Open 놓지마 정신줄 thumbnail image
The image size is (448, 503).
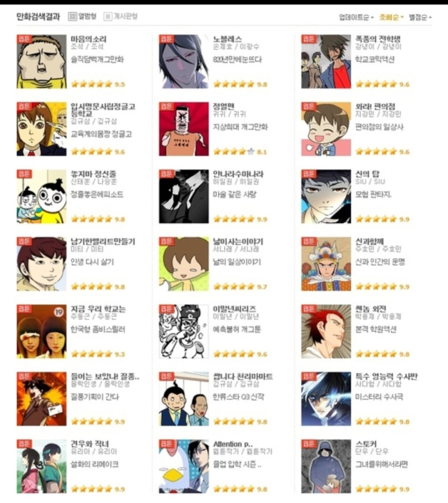pyautogui.click(x=41, y=197)
